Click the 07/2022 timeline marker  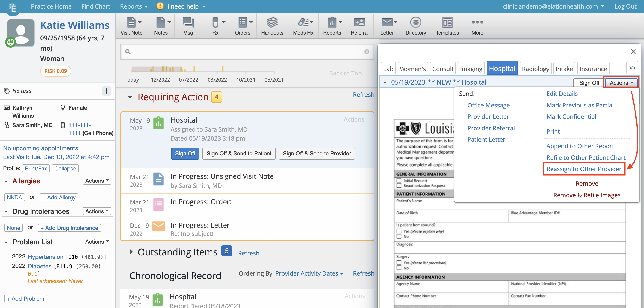(x=188, y=79)
